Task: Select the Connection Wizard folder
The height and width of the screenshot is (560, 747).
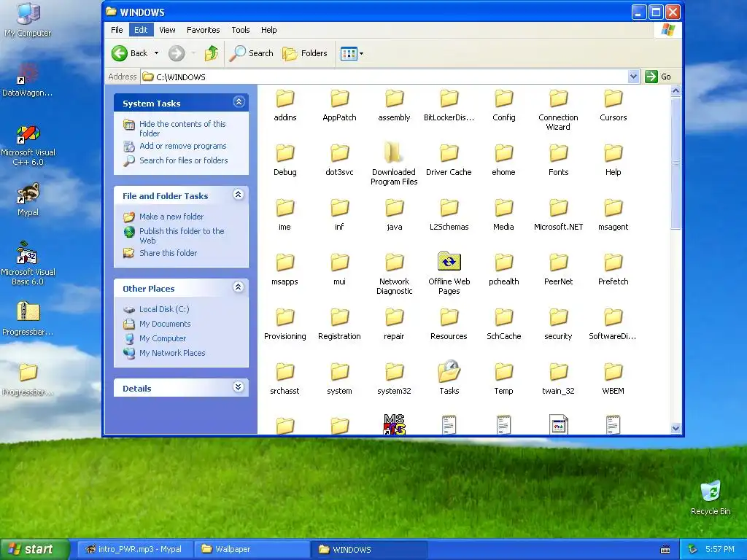Action: [558, 109]
